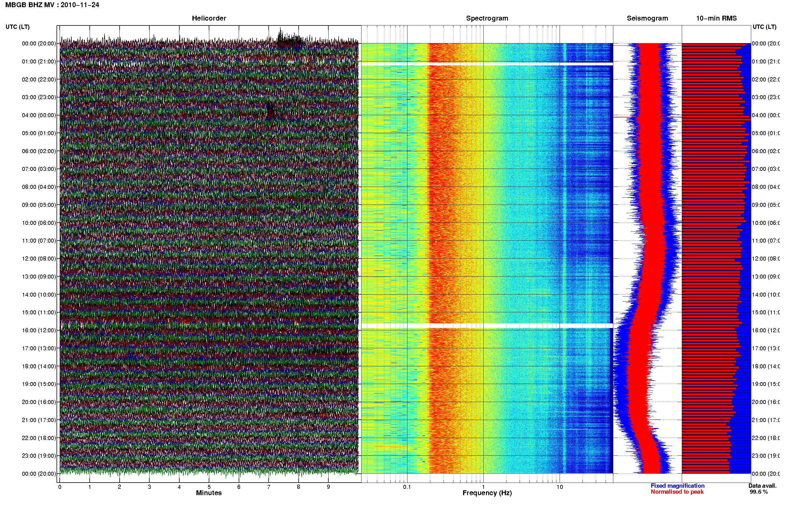Click the left '01:00 (21:00)' time label
Viewport: 812px width, 508px height.
click(x=39, y=61)
